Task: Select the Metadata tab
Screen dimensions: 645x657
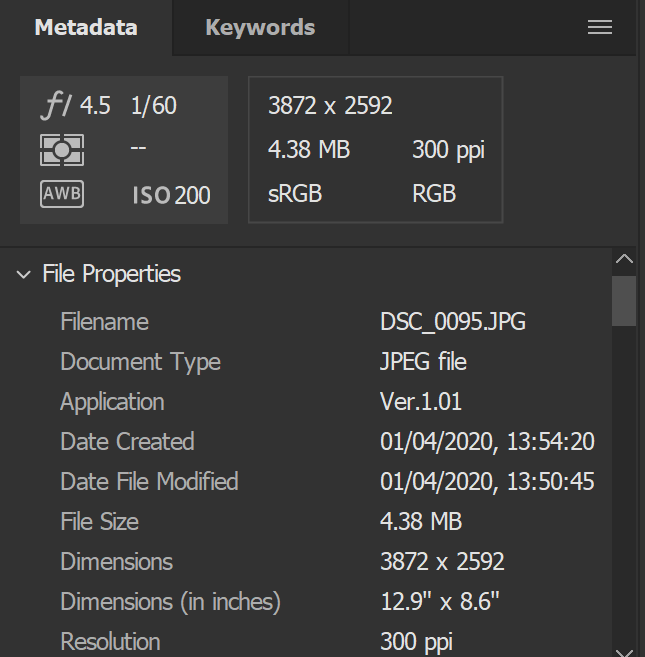Action: tap(86, 28)
